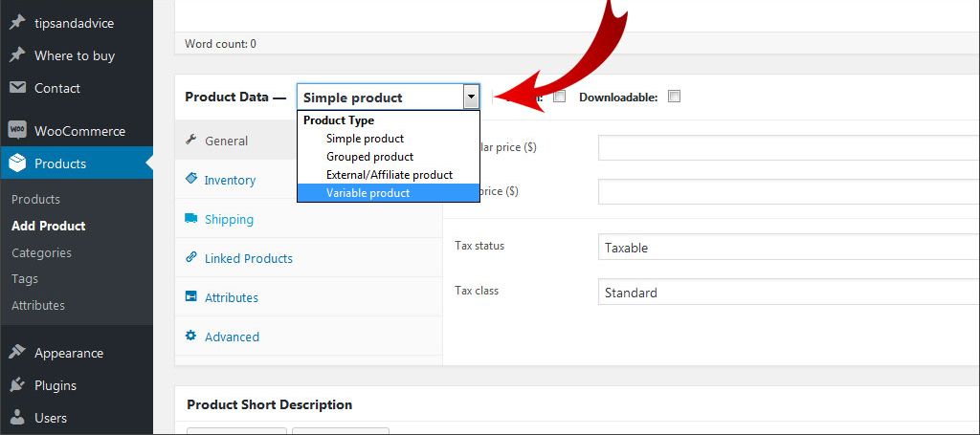Click the Plugins plug icon
This screenshot has width=980, height=435.
(17, 385)
